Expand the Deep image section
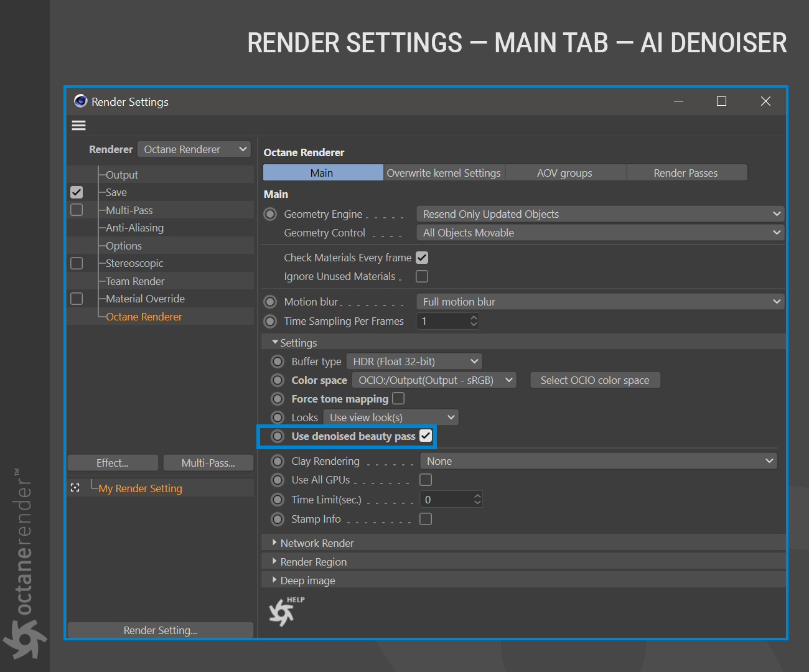Screen dimensions: 809x672 [275, 580]
